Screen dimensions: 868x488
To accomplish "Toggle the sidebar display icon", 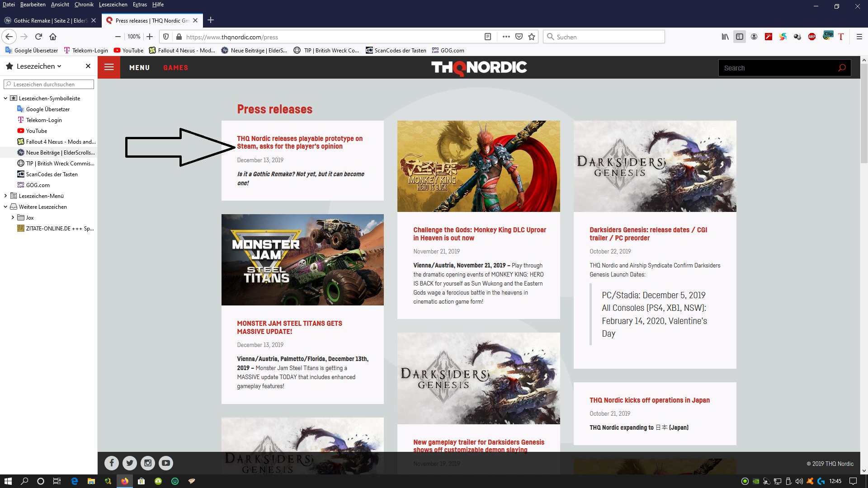I will [x=740, y=37].
